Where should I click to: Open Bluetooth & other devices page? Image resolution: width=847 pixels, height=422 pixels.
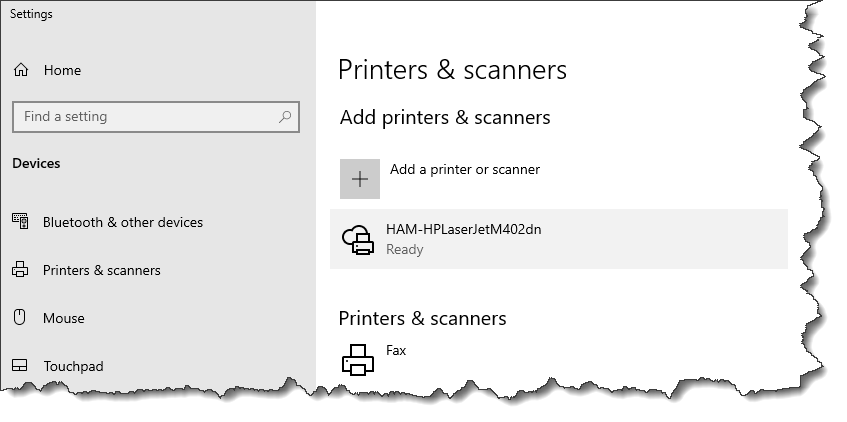pos(123,222)
